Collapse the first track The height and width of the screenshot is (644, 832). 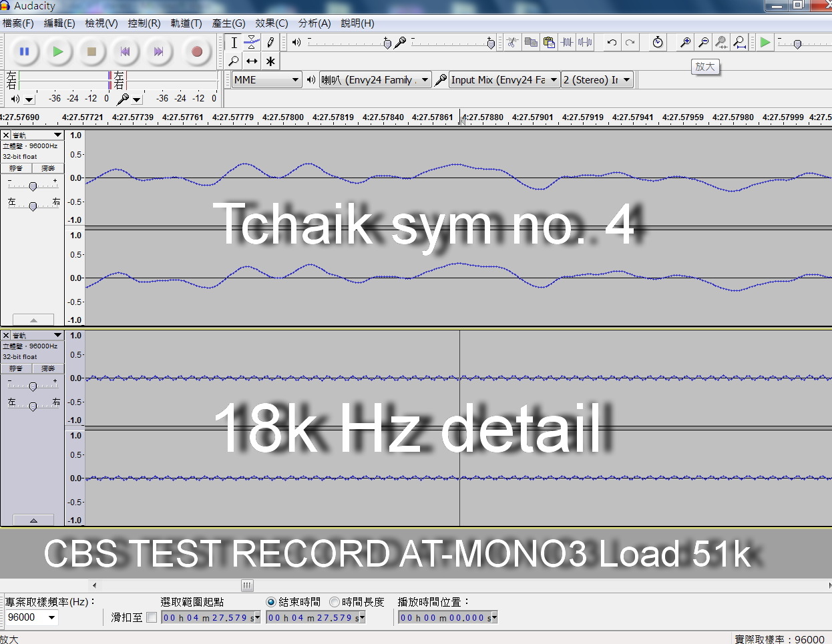[x=33, y=320]
